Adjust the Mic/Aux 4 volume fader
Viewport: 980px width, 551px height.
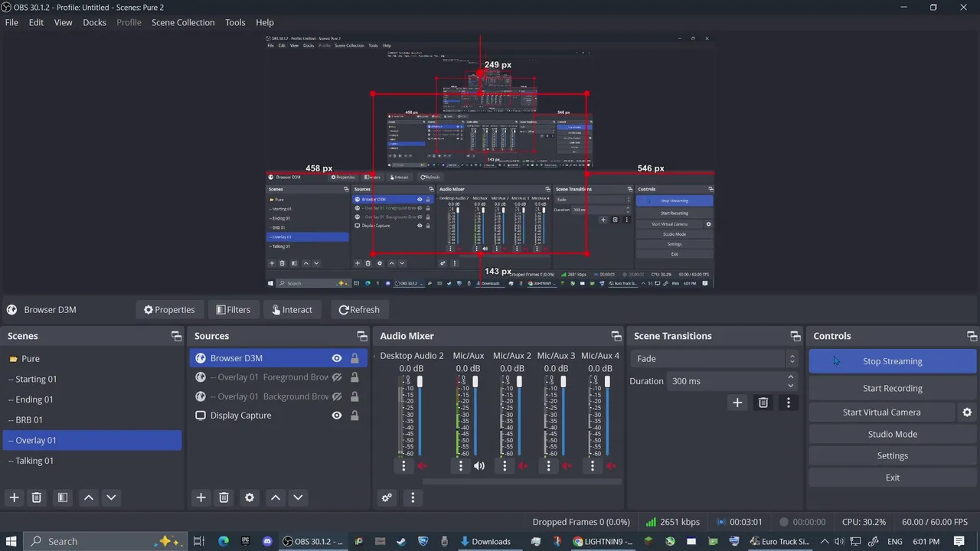click(607, 381)
